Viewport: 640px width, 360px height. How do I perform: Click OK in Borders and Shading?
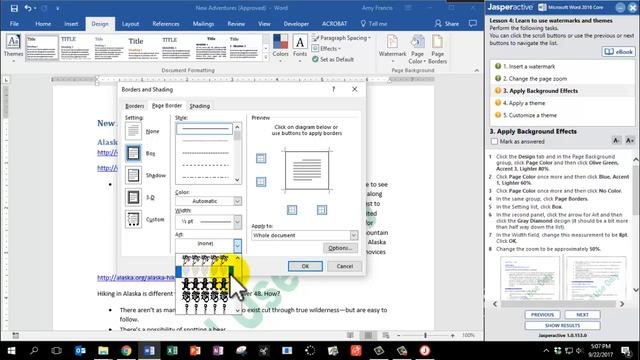305,266
